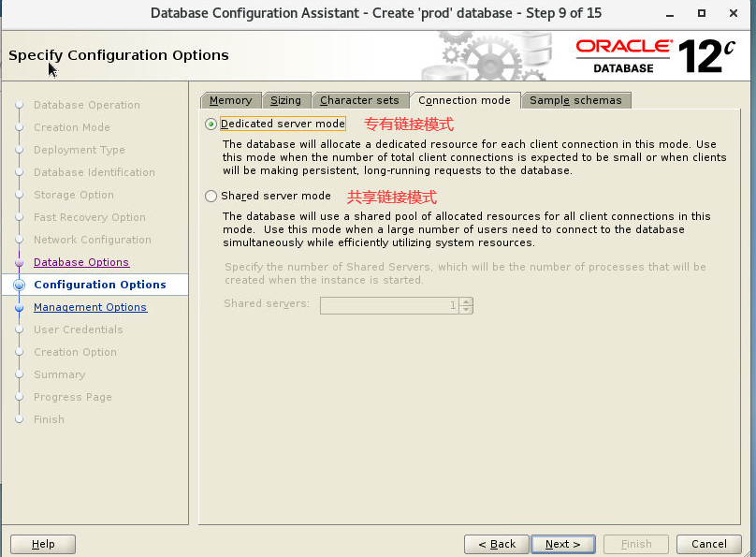Screen dimensions: 756x557
Task: Click Deployment Type step in sidebar
Action: (80, 150)
